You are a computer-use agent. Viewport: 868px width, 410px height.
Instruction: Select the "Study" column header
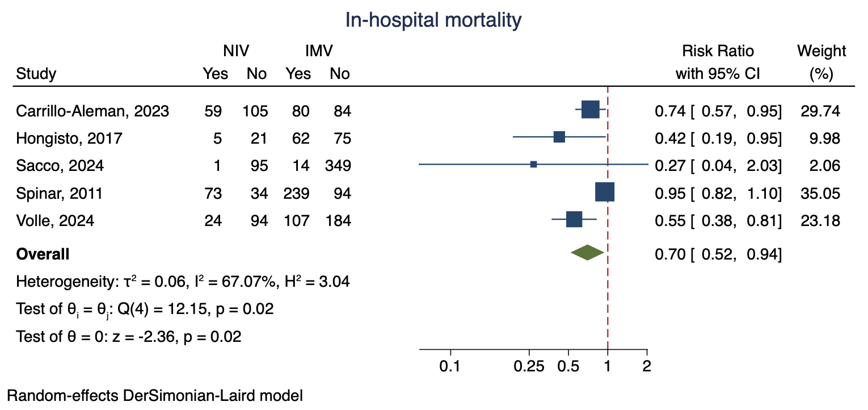36,74
